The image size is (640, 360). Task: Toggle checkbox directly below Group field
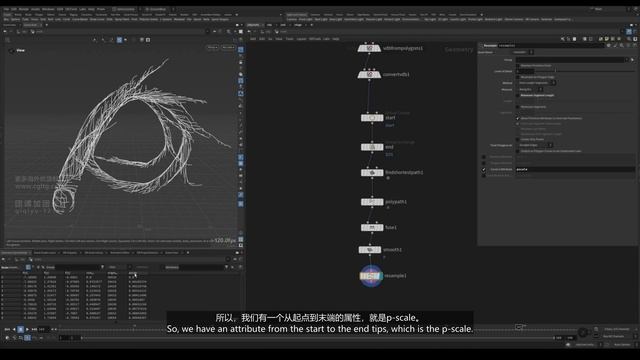point(518,65)
